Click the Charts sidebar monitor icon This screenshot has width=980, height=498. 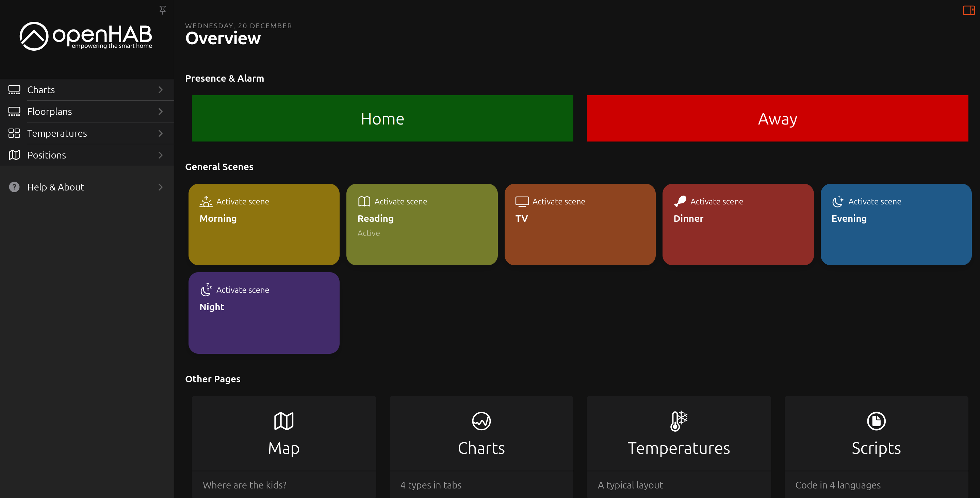14,90
